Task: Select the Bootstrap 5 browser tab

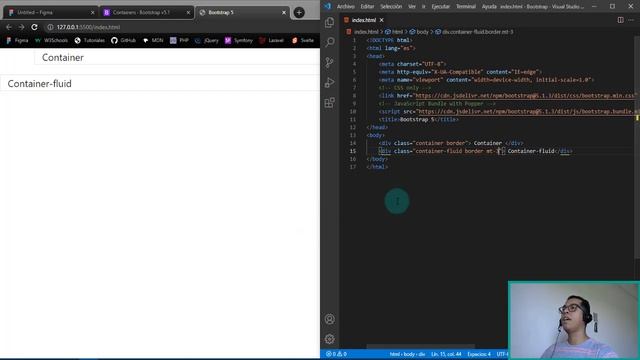Action: click(x=241, y=13)
